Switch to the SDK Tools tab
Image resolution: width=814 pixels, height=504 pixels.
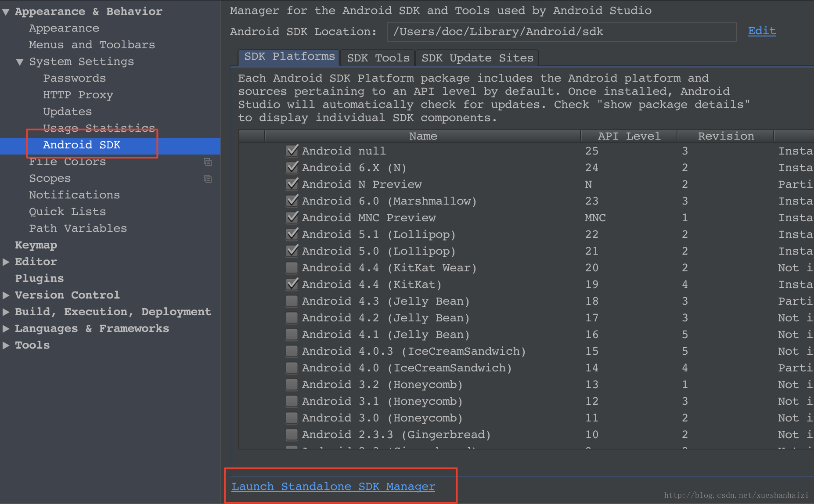pos(378,58)
